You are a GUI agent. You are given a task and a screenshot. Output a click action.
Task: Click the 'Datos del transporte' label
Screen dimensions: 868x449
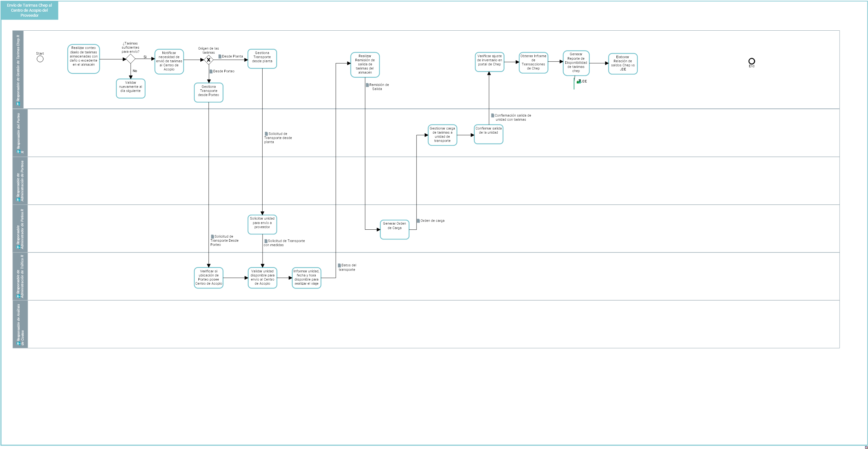coord(347,267)
